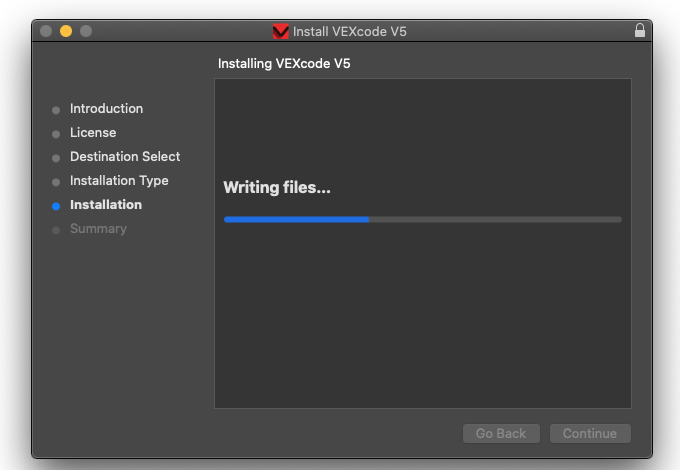This screenshot has height=470, width=680.
Task: Click the Installation Type step bullet
Action: pos(56,182)
